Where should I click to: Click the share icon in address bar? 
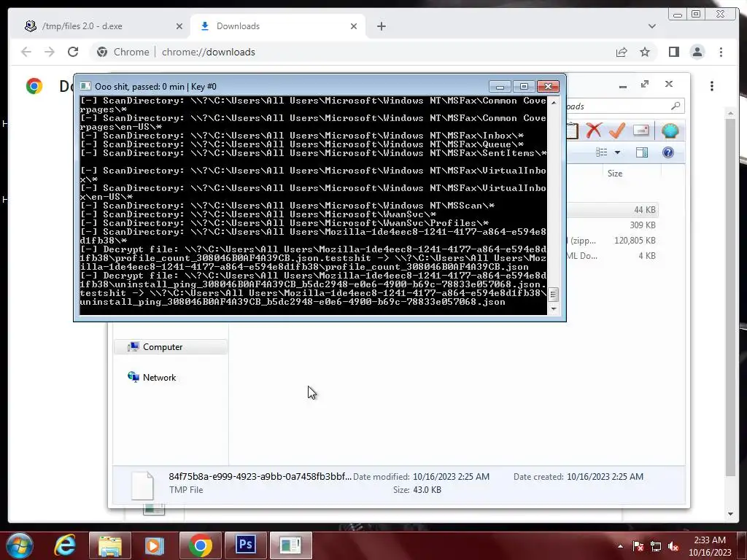pos(622,52)
